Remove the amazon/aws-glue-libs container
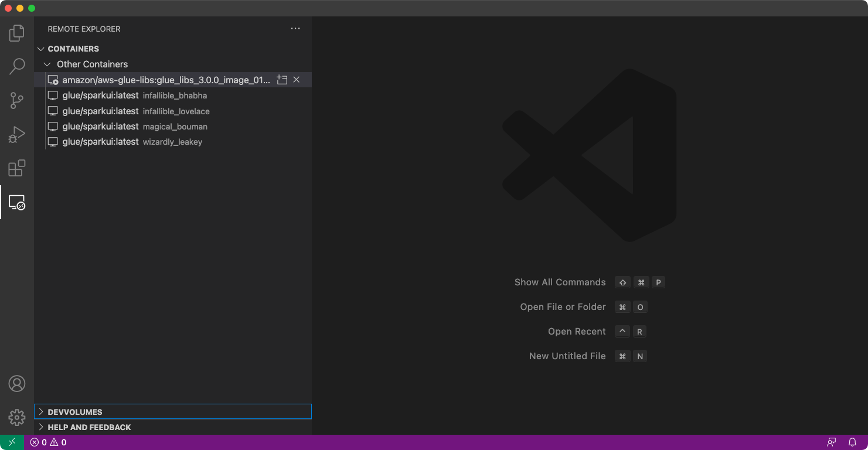 [x=297, y=80]
